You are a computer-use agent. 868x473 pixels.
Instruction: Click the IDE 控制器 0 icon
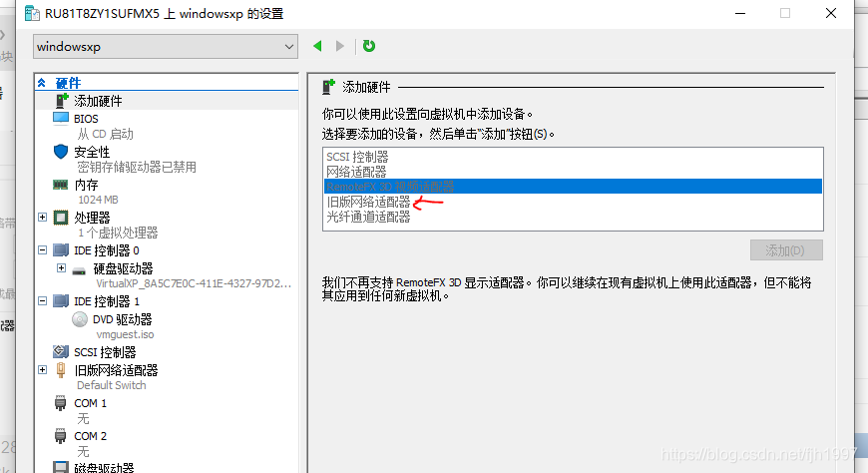(60, 250)
